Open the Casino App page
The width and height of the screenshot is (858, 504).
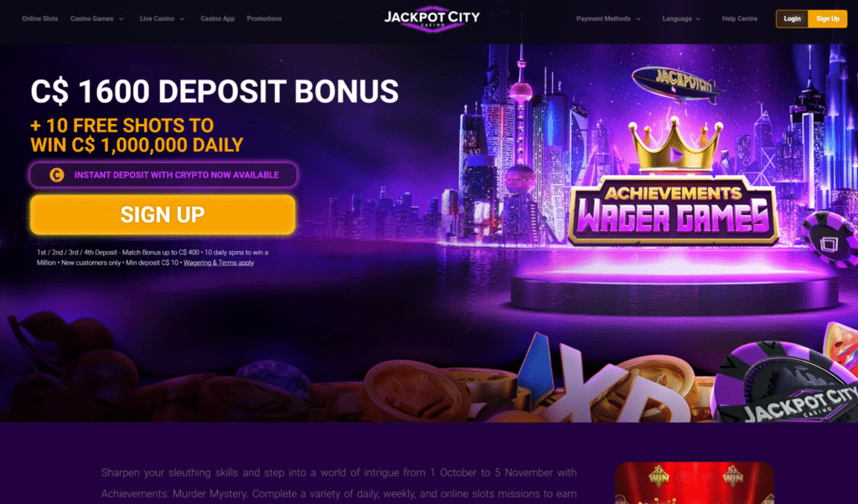217,18
